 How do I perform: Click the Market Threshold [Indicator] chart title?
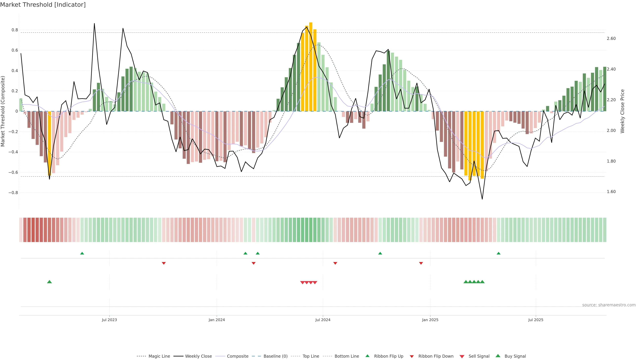43,5
